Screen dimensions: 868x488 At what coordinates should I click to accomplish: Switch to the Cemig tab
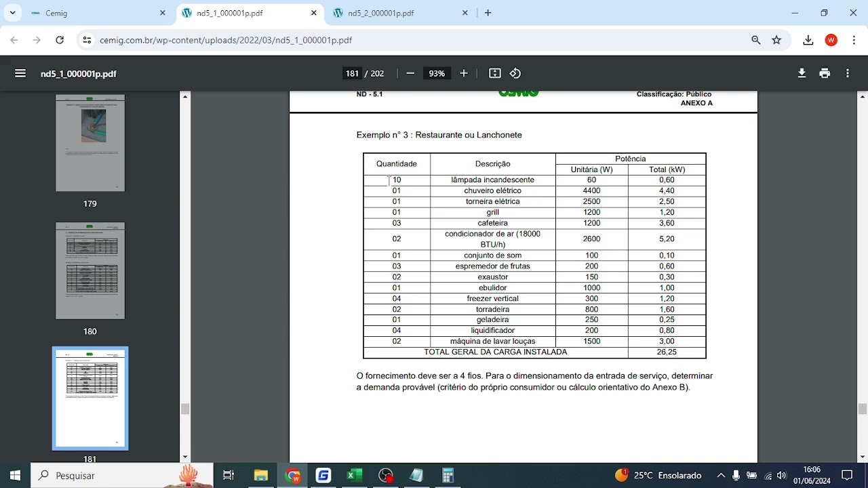pos(98,13)
